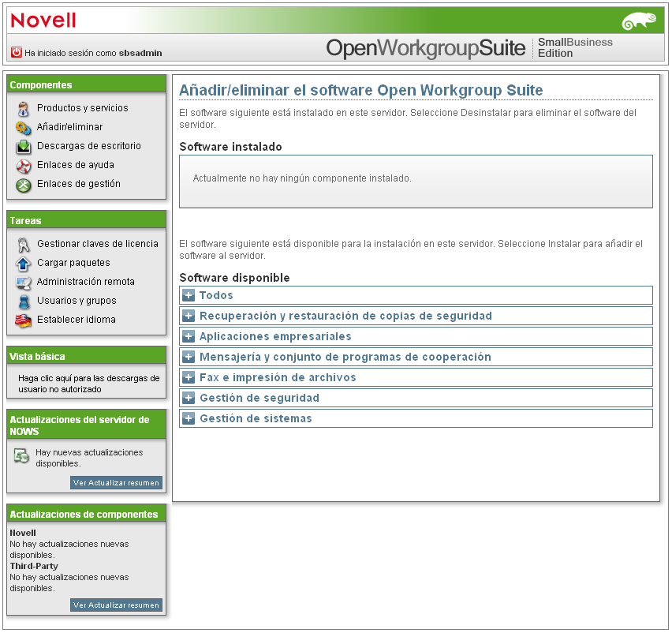This screenshot has height=633, width=672.
Task: Click the Enlaces de gestión tools icon
Action: pos(24,185)
